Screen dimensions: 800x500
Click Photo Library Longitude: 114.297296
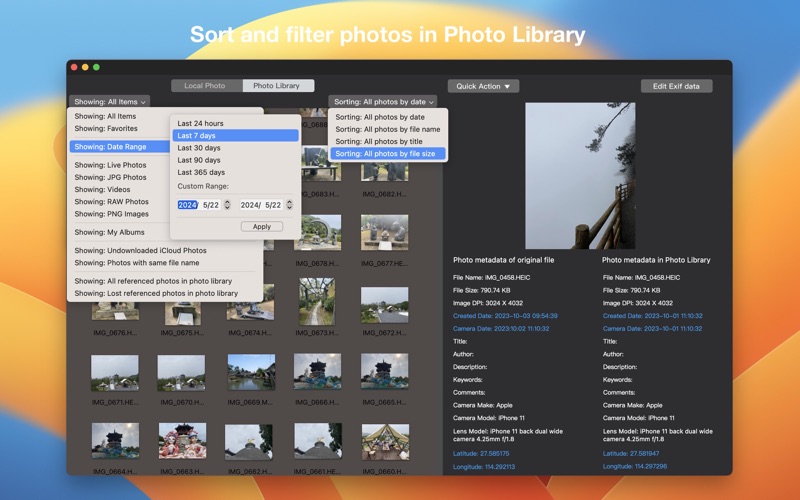pyautogui.click(x=635, y=466)
